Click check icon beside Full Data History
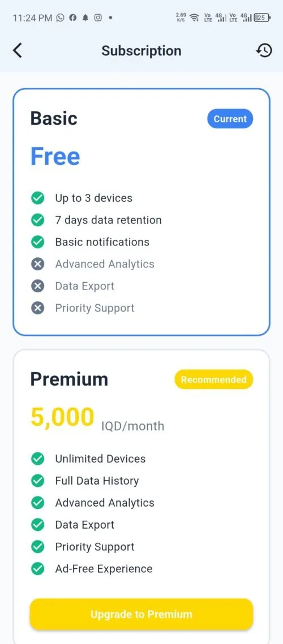The height and width of the screenshot is (644, 283). coord(37,481)
